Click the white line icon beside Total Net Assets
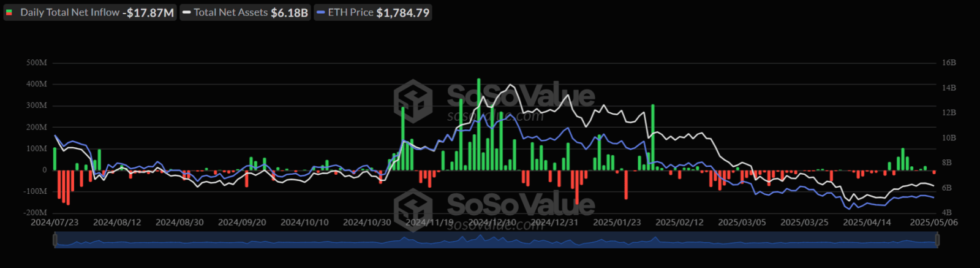 187,12
